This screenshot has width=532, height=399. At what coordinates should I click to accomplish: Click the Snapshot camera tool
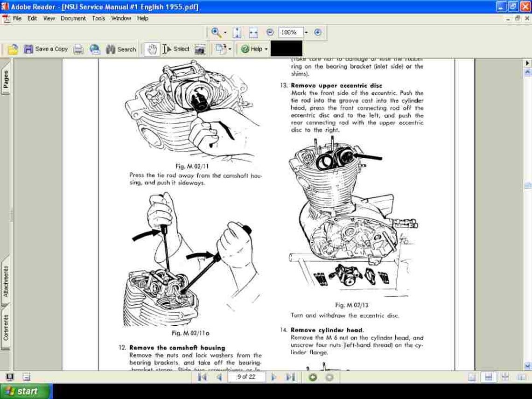point(199,49)
